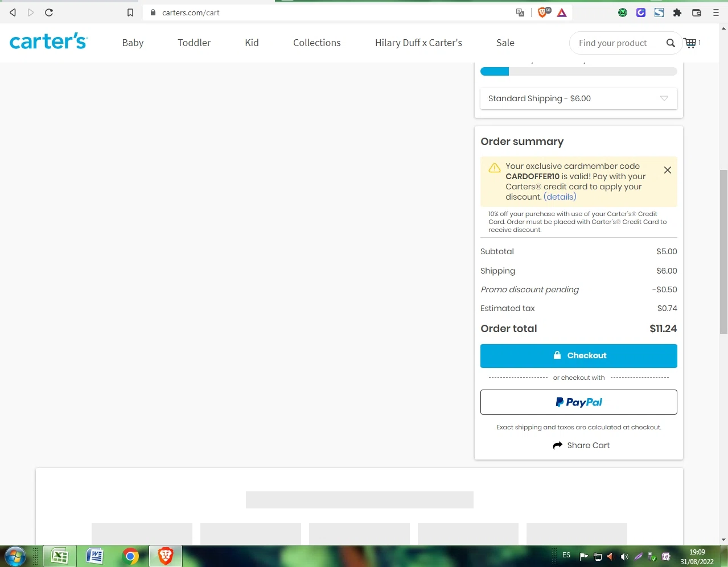Click the blue S extension icon
Image resolution: width=728 pixels, height=567 pixels.
659,13
